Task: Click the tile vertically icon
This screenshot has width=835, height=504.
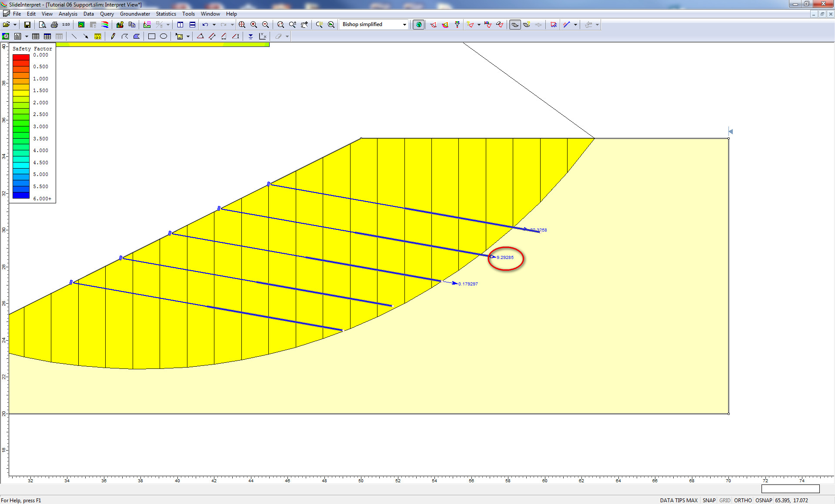Action: coord(180,25)
